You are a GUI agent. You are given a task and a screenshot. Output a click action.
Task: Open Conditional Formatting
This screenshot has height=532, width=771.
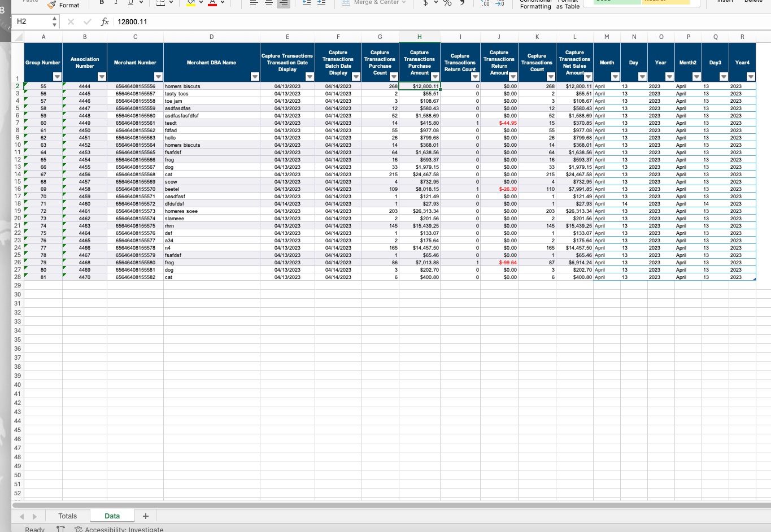tap(535, 5)
